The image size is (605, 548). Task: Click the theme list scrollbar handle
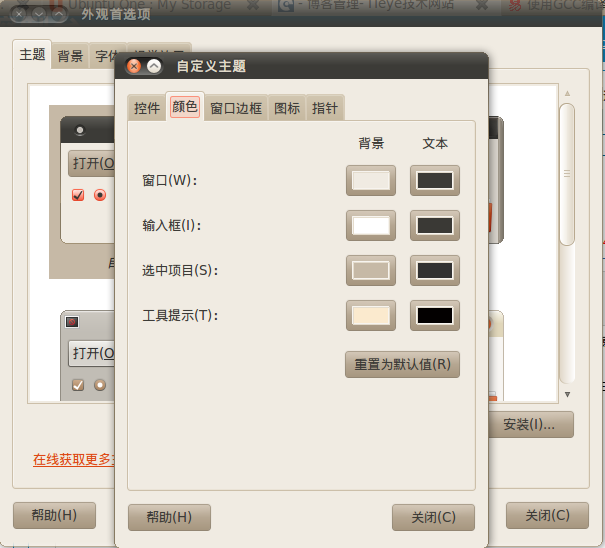[x=567, y=174]
